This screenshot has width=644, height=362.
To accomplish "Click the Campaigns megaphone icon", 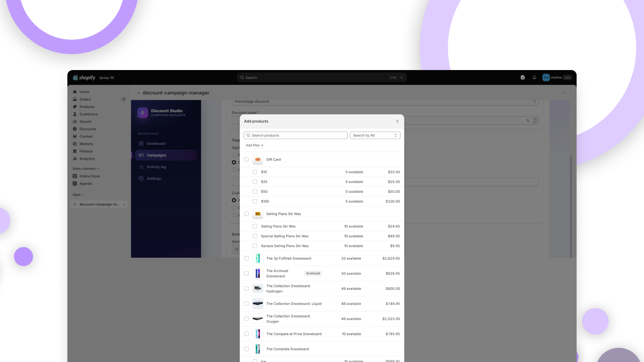I will pyautogui.click(x=141, y=155).
